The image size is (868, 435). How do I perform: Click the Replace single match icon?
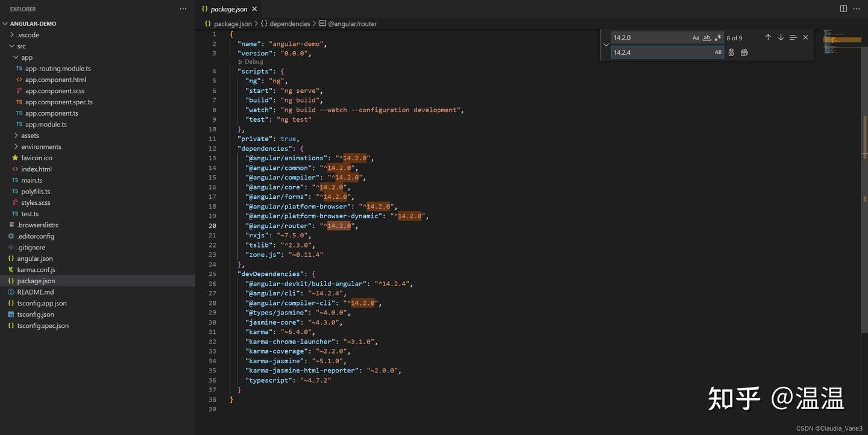[x=731, y=52]
